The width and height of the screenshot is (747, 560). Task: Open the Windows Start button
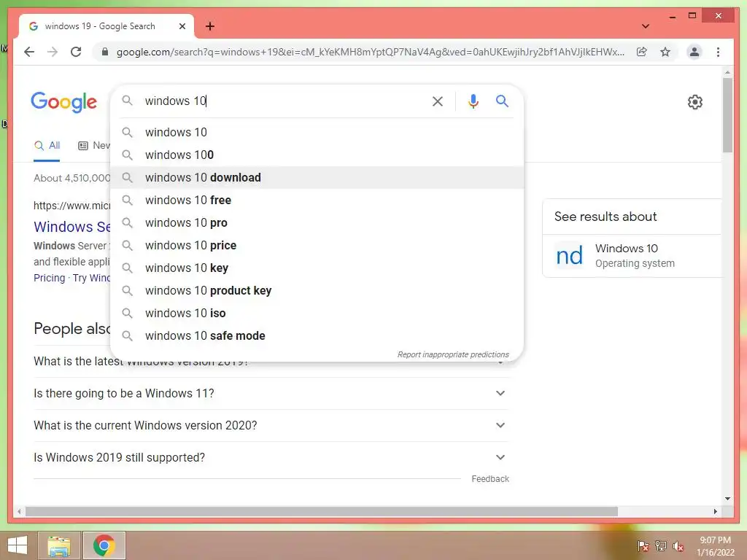click(18, 545)
